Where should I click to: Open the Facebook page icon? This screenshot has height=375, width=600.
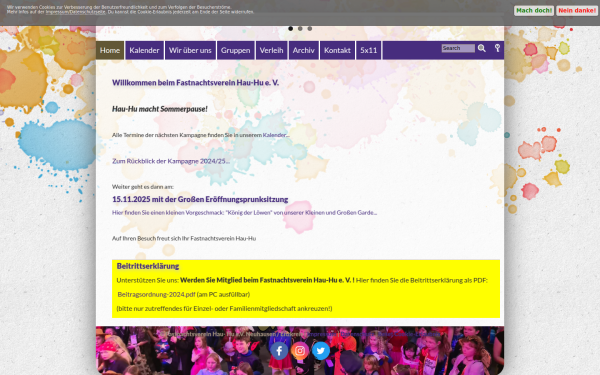[279, 351]
